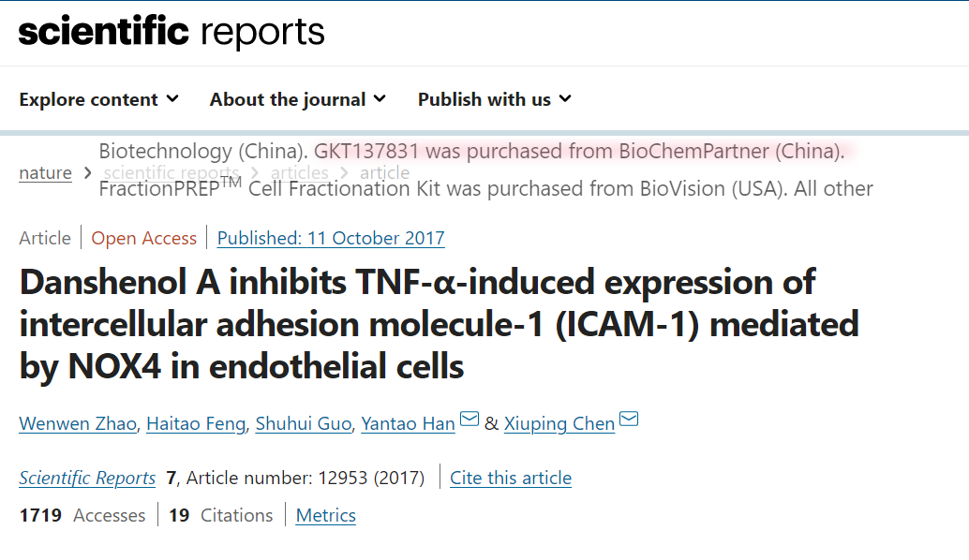This screenshot has height=560, width=969.
Task: Open author Wenwen Zhao's profile link
Action: 78,423
